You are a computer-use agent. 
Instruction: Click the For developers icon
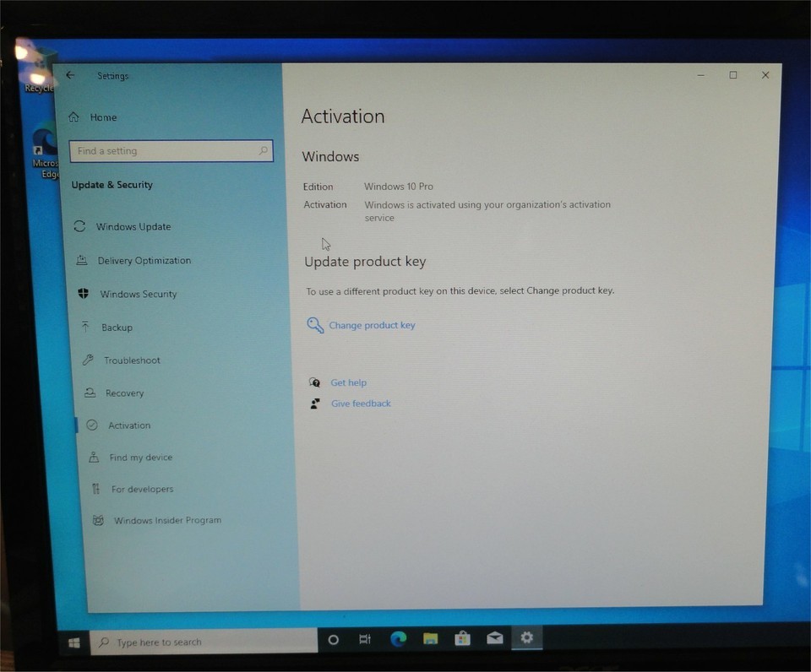click(95, 489)
